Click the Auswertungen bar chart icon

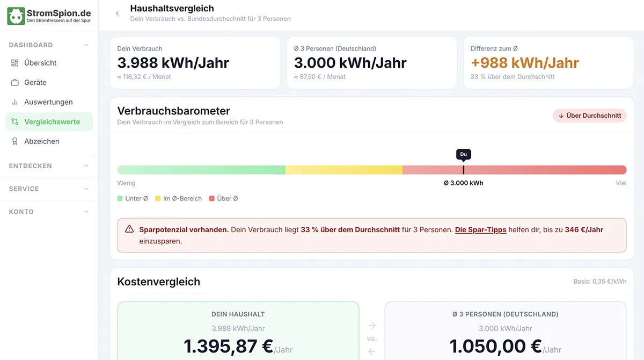click(15, 102)
